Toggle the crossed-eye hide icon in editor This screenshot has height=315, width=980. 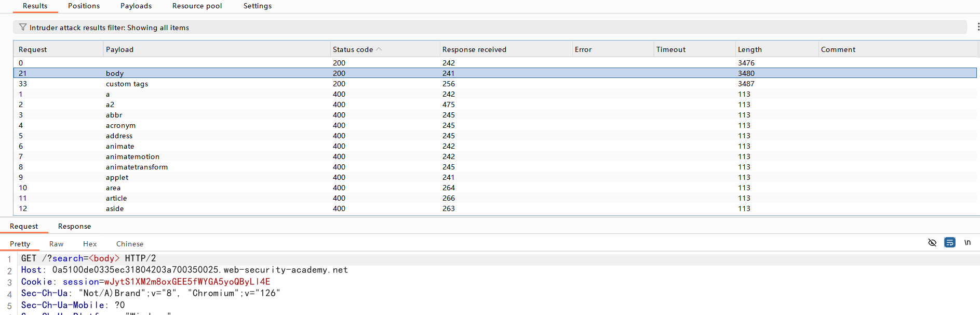click(x=932, y=243)
